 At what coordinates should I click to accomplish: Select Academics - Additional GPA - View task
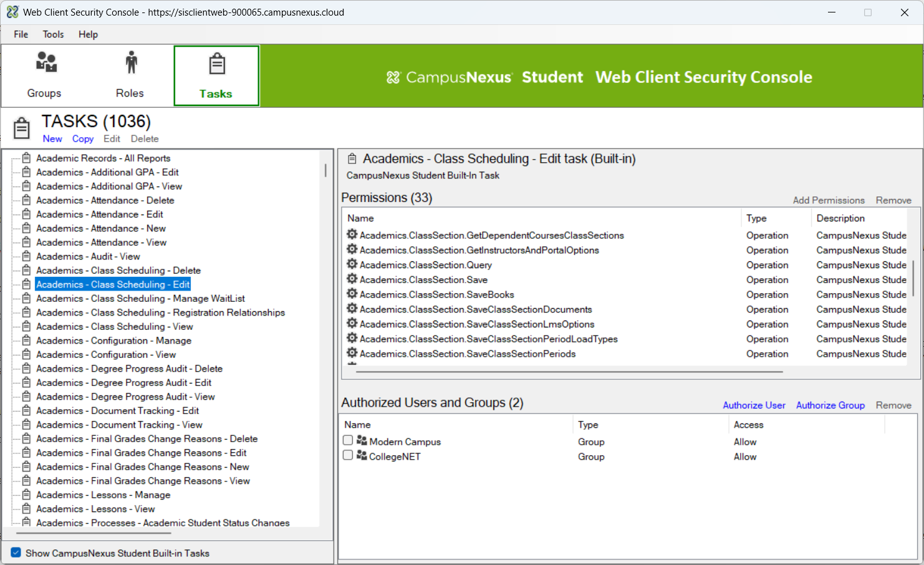[109, 186]
